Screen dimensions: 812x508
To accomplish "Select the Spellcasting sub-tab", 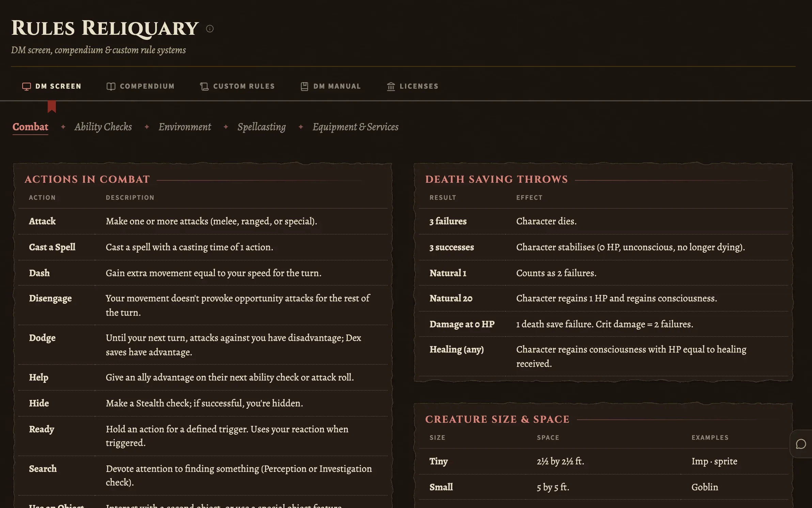I will tap(262, 127).
